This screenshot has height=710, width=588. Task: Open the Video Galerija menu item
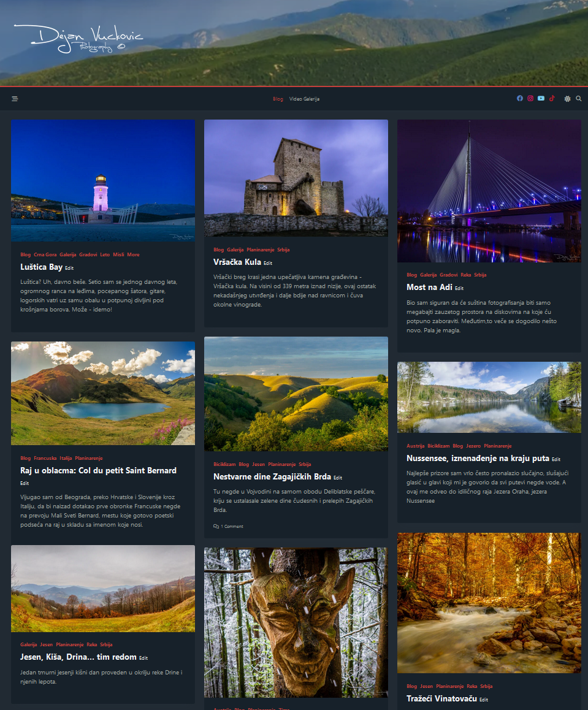pyautogui.click(x=305, y=98)
